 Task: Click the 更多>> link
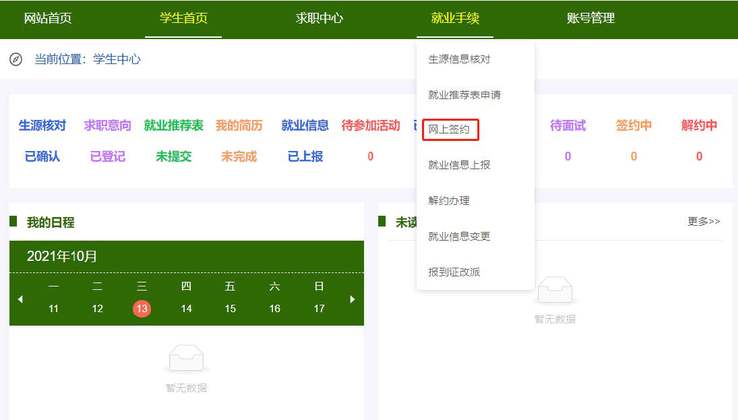[703, 221]
